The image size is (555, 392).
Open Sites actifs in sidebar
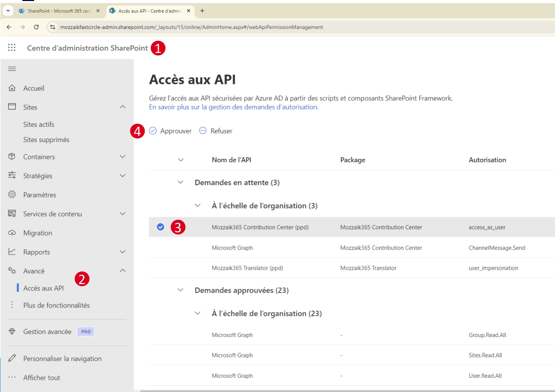tap(39, 124)
